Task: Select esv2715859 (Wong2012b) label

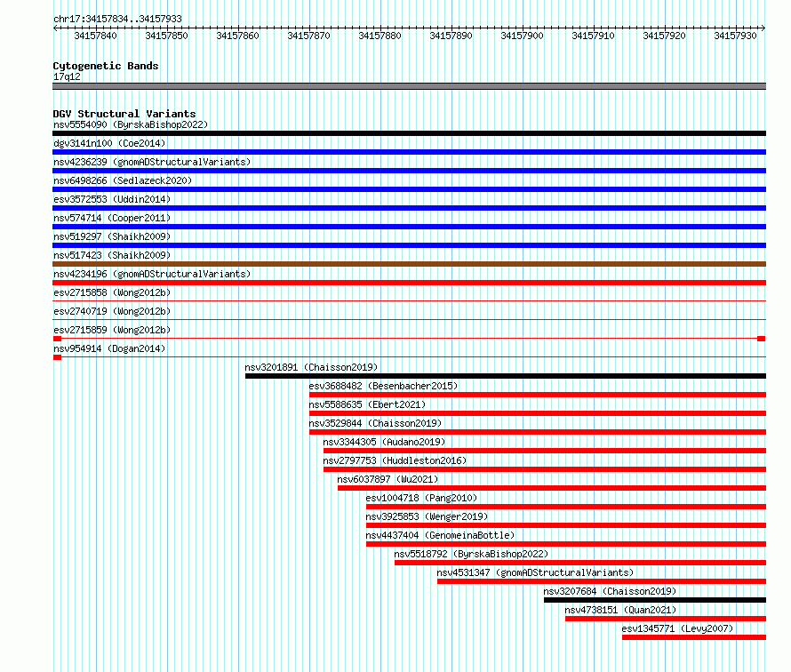Action: 112,330
